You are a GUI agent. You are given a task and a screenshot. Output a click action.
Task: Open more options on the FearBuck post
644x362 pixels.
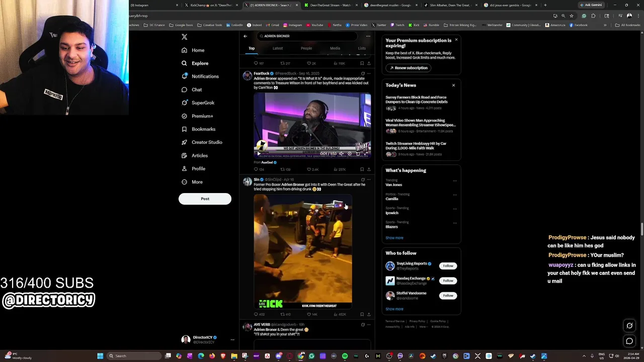pos(368,73)
